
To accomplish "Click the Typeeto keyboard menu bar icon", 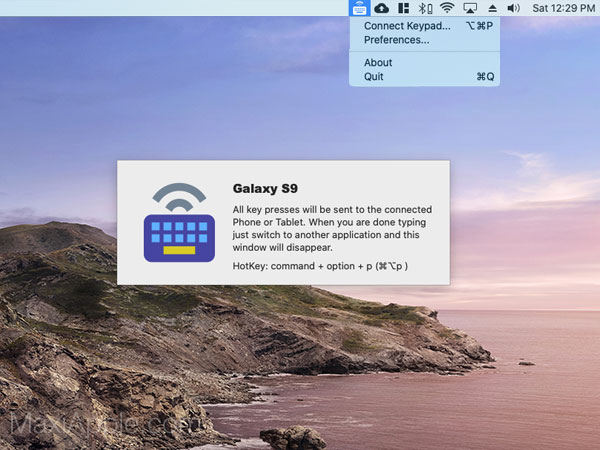I will [x=359, y=8].
